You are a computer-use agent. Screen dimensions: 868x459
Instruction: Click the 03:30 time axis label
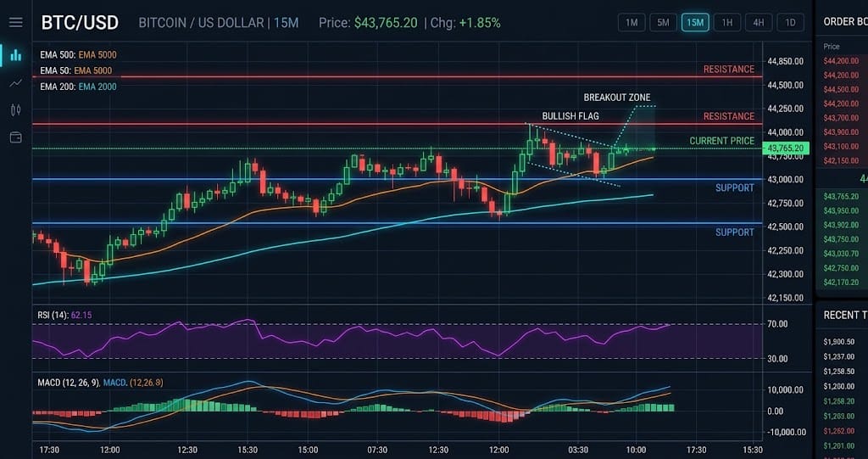(577, 450)
